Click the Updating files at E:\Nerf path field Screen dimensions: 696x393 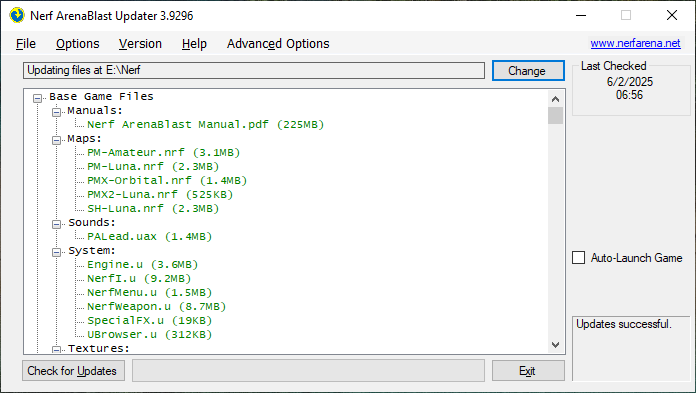pos(254,71)
